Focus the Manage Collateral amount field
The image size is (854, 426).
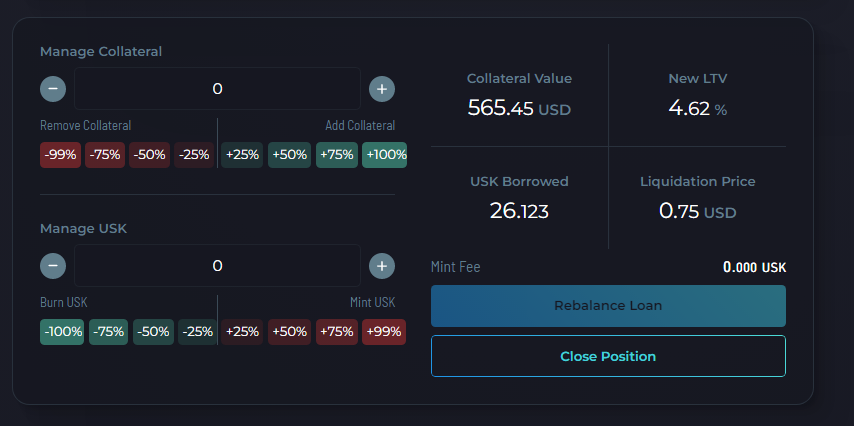(217, 89)
